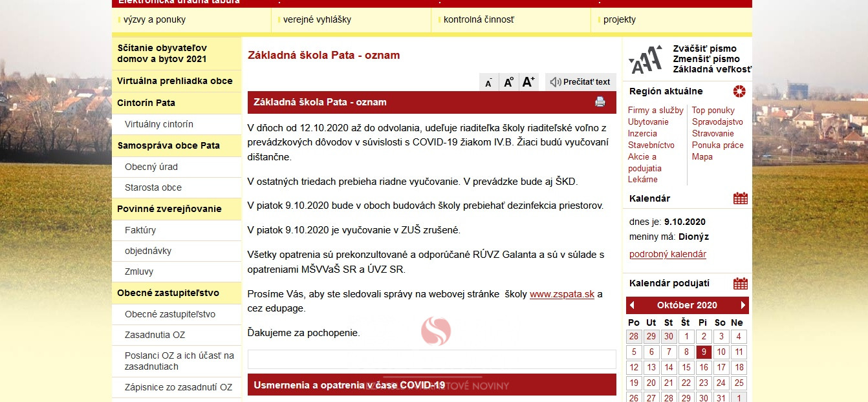This screenshot has width=868, height=402.
Task: Open Cintorín Pata sidebar section
Action: (177, 103)
